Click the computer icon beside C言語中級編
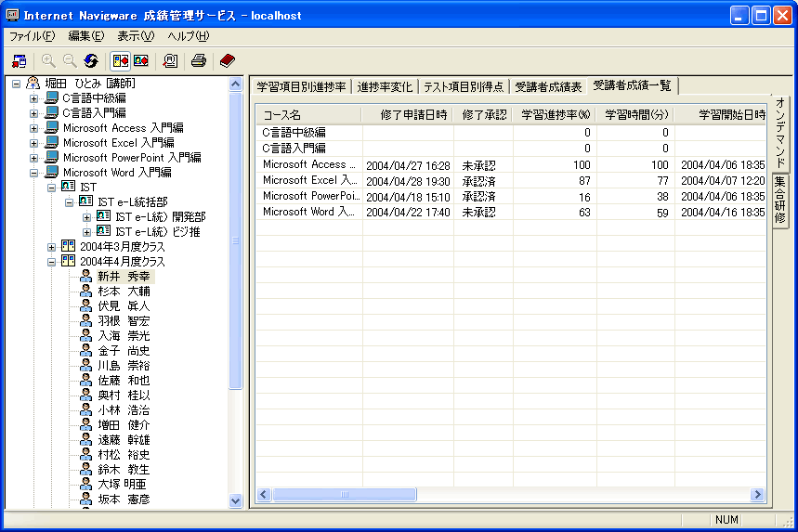The height and width of the screenshot is (532, 798). point(51,97)
